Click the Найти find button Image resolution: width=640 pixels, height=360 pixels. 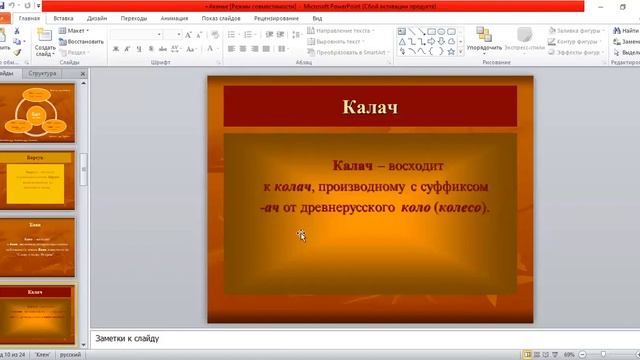(626, 31)
